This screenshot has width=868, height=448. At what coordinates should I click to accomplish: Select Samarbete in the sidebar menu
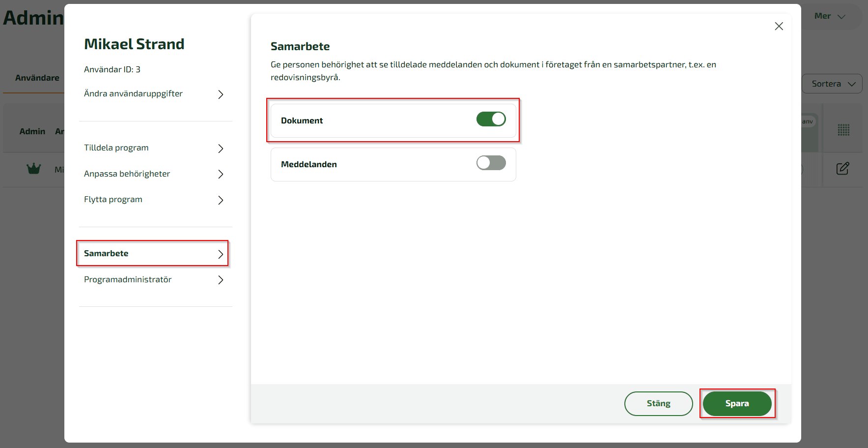[106, 253]
